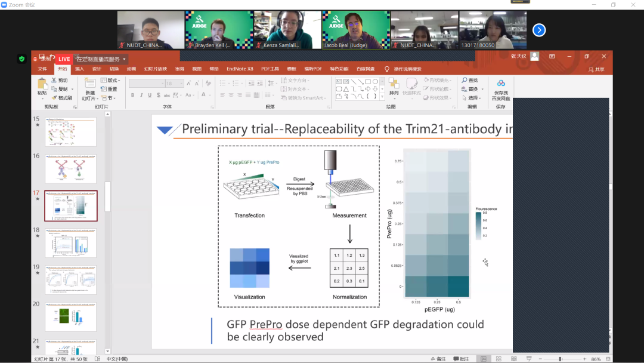The width and height of the screenshot is (644, 363).
Task: Click the lightbulb Tell Me icon
Action: pyautogui.click(x=386, y=69)
